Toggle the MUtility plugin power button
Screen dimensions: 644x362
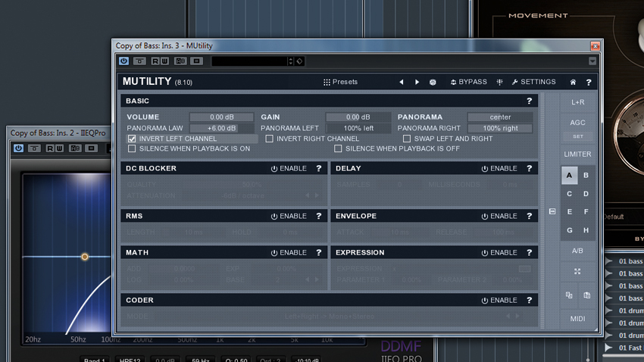123,61
